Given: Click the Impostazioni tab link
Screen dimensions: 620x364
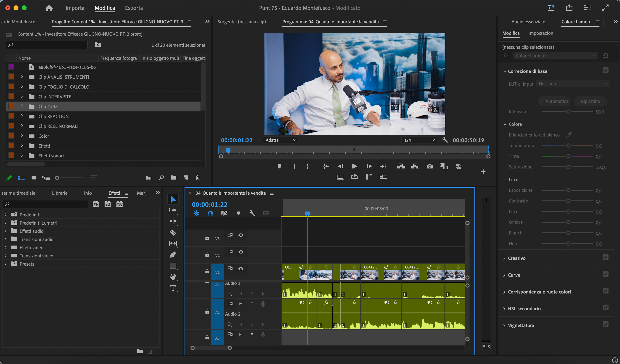Looking at the screenshot, I should [x=541, y=33].
